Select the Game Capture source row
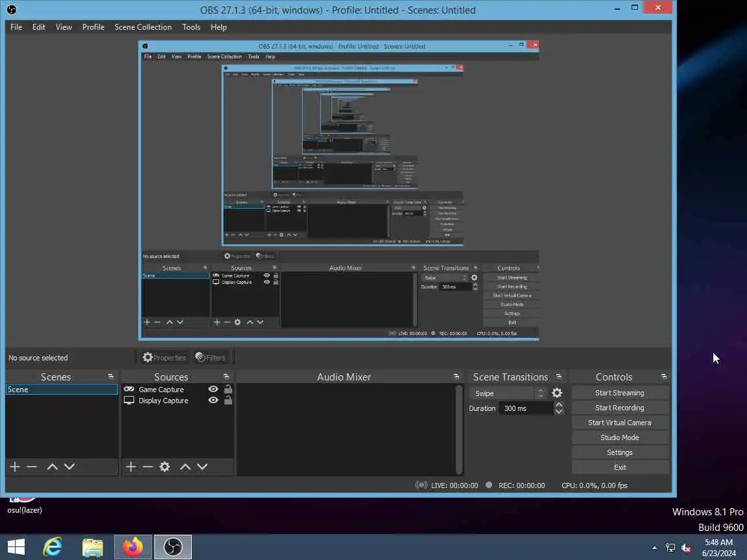Image resolution: width=747 pixels, height=560 pixels. point(177,390)
